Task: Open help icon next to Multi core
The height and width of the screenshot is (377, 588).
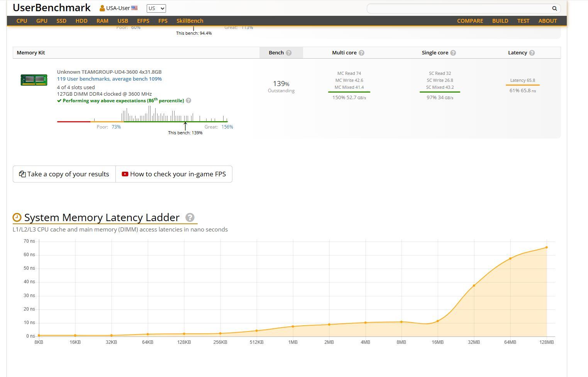Action: coord(361,53)
